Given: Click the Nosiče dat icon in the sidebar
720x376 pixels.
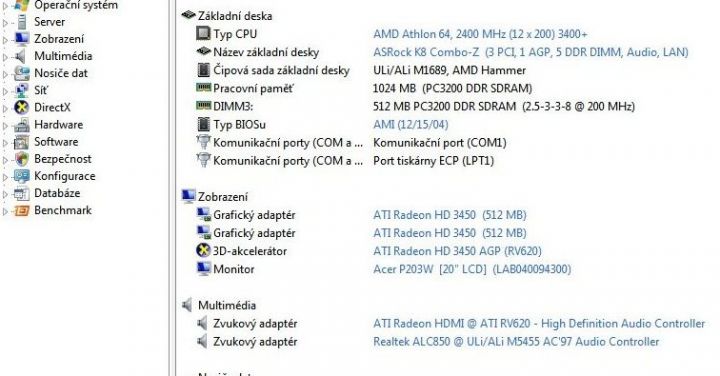Looking at the screenshot, I should pyautogui.click(x=22, y=73).
